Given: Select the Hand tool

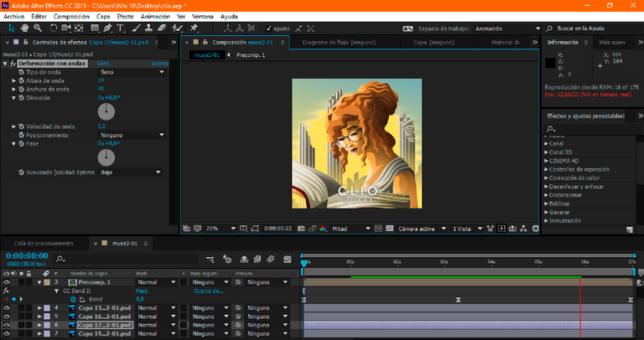Looking at the screenshot, I should point(24,28).
